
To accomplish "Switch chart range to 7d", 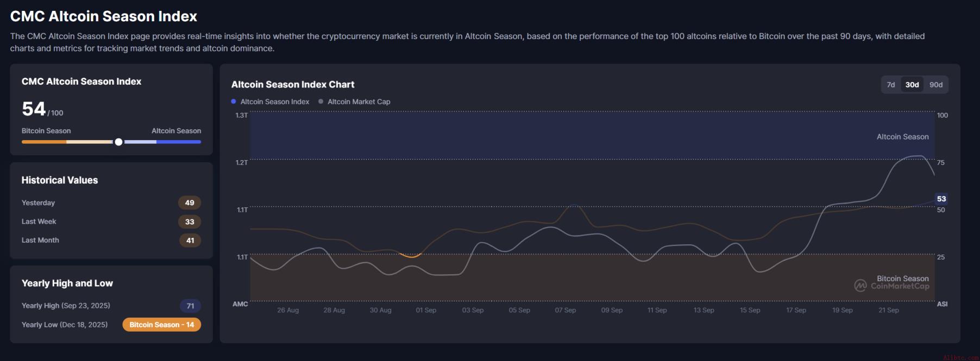I will [891, 85].
